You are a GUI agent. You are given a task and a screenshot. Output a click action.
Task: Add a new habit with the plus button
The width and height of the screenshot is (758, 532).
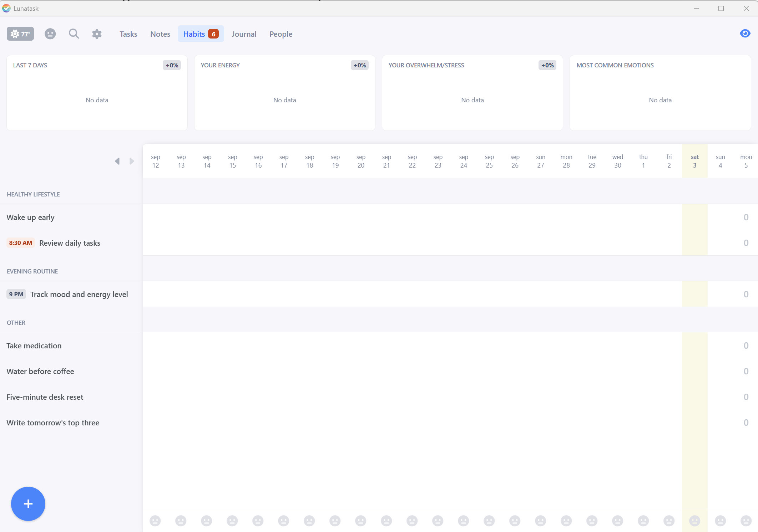point(28,503)
